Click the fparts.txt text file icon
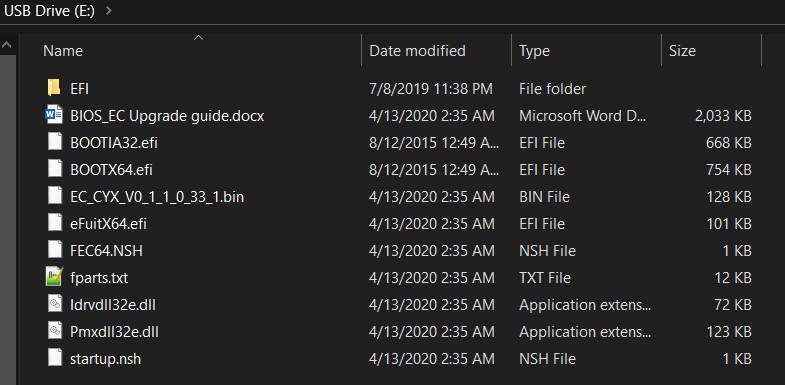This screenshot has width=785, height=385. (x=54, y=277)
